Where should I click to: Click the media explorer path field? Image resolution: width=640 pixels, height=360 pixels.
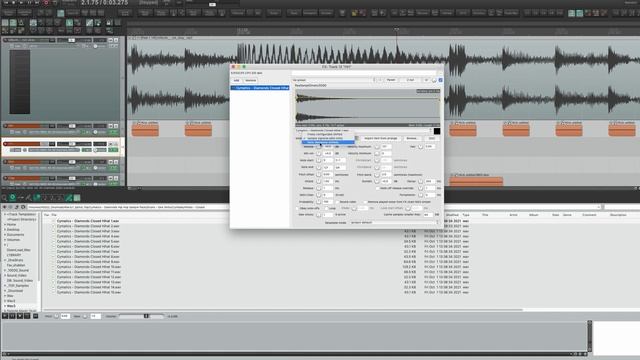click(314, 207)
